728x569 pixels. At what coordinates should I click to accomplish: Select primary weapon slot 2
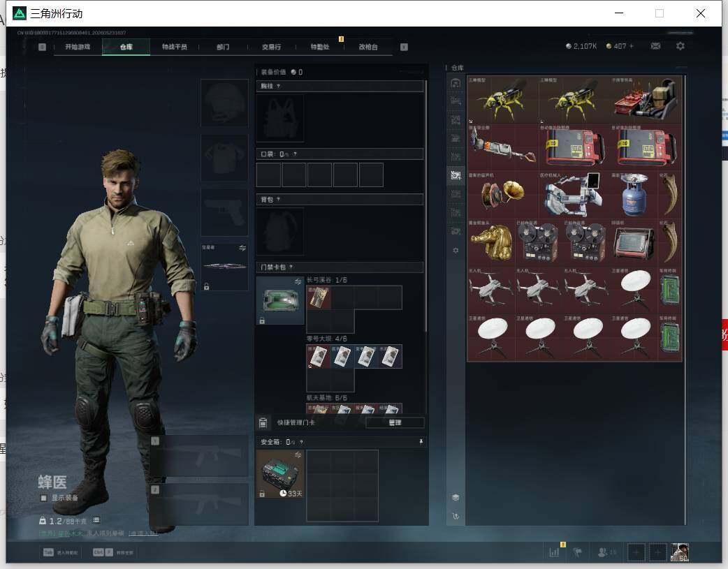200,505
